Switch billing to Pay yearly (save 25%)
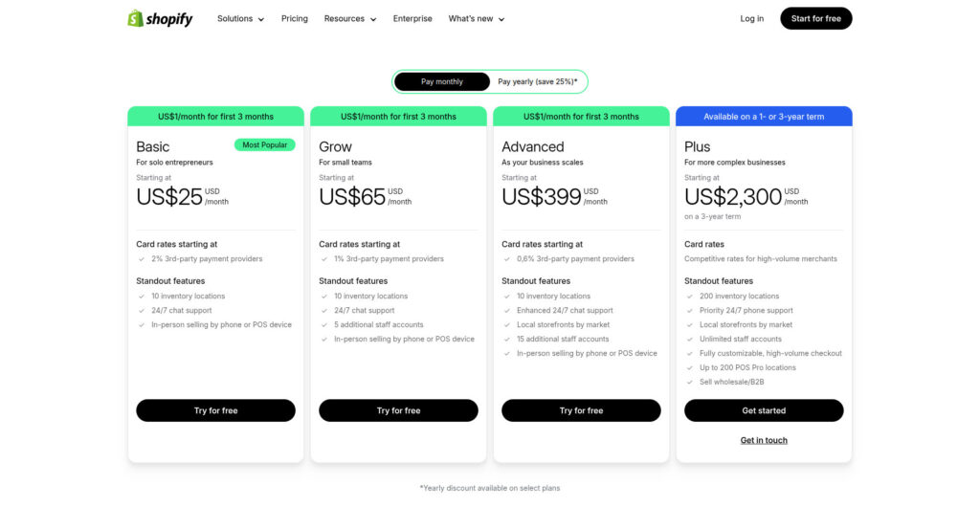980x507 pixels. click(x=537, y=81)
